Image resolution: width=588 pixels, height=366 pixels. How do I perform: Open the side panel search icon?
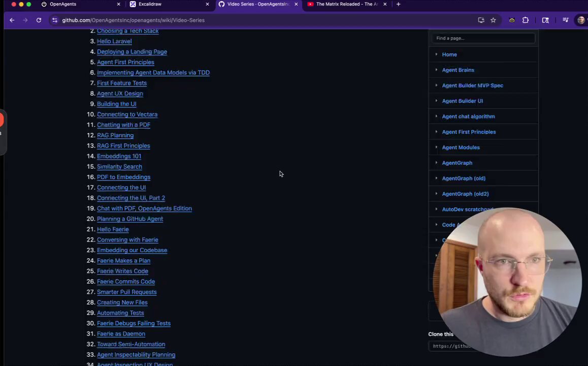click(x=546, y=20)
